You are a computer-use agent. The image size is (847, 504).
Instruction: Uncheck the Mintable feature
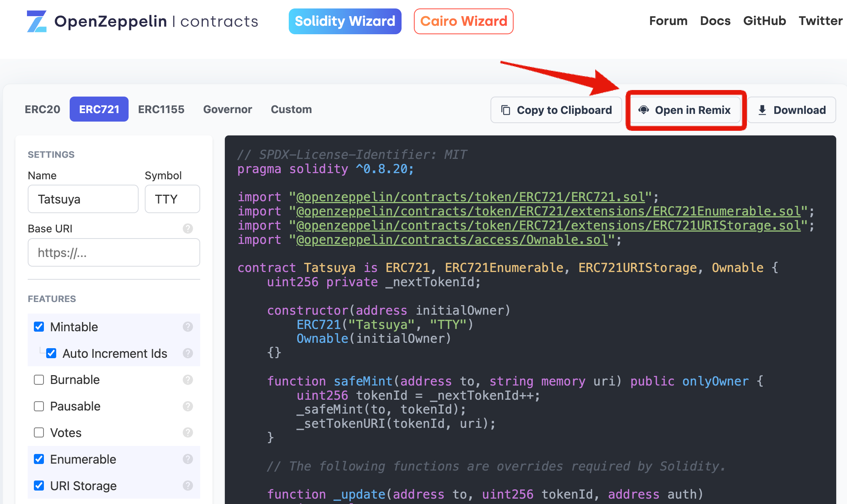click(39, 327)
